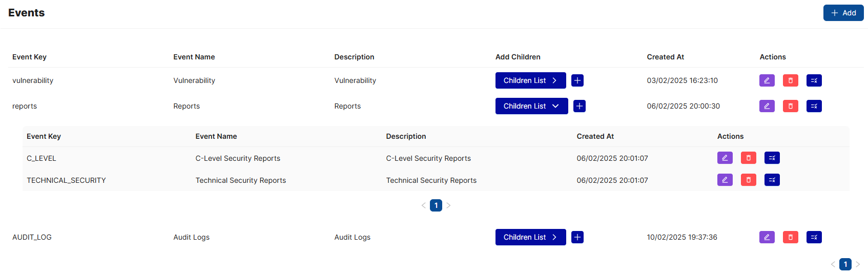The image size is (868, 274).
Task: Edit the C_LEVEL child event
Action: pyautogui.click(x=725, y=158)
